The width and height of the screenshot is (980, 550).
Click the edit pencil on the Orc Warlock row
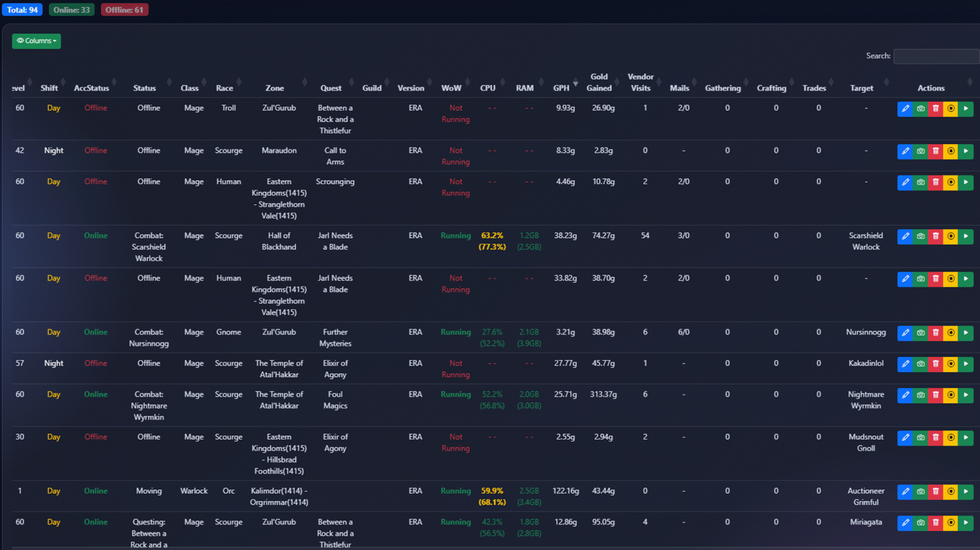(905, 491)
